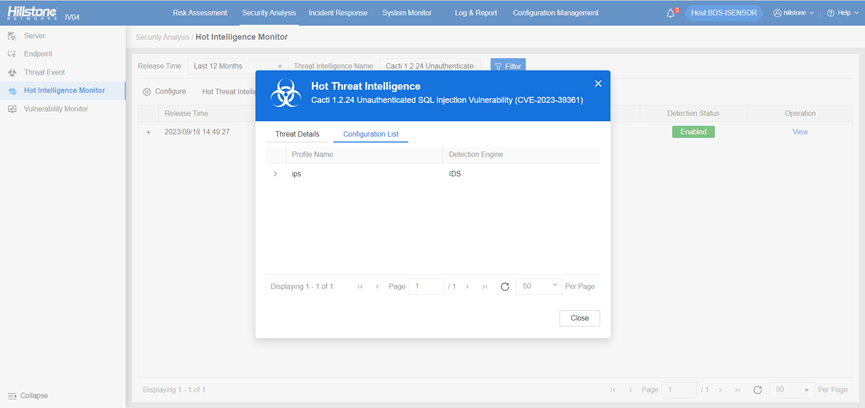Open the Log & Report menu
865x408 pixels.
pos(476,13)
